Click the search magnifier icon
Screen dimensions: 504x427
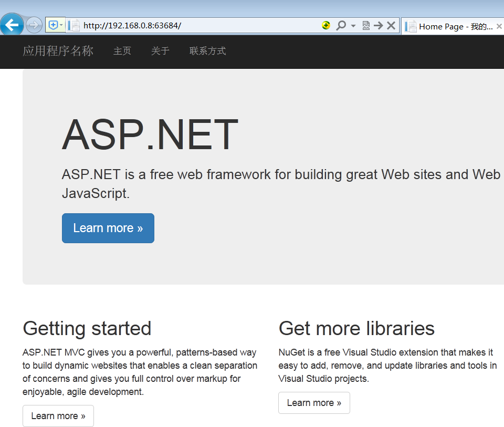(341, 25)
